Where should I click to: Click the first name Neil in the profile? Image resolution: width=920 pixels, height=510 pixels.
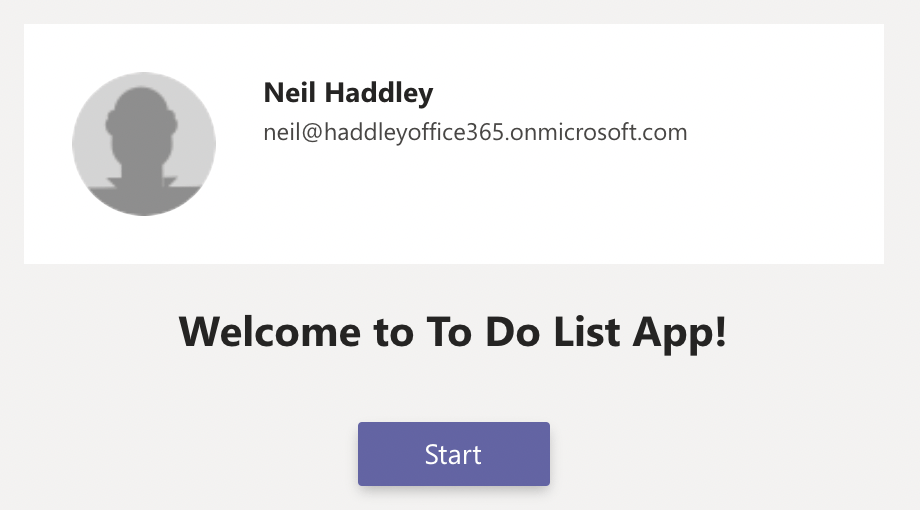[285, 94]
